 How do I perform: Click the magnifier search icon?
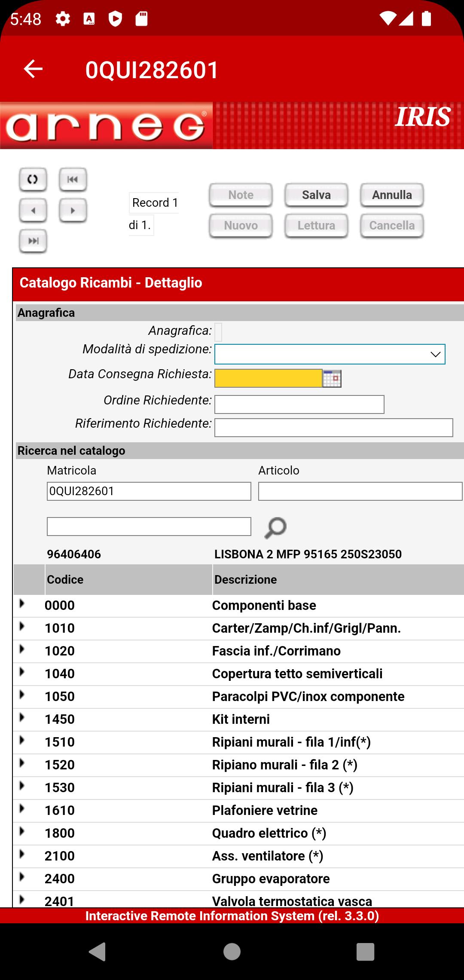point(275,527)
